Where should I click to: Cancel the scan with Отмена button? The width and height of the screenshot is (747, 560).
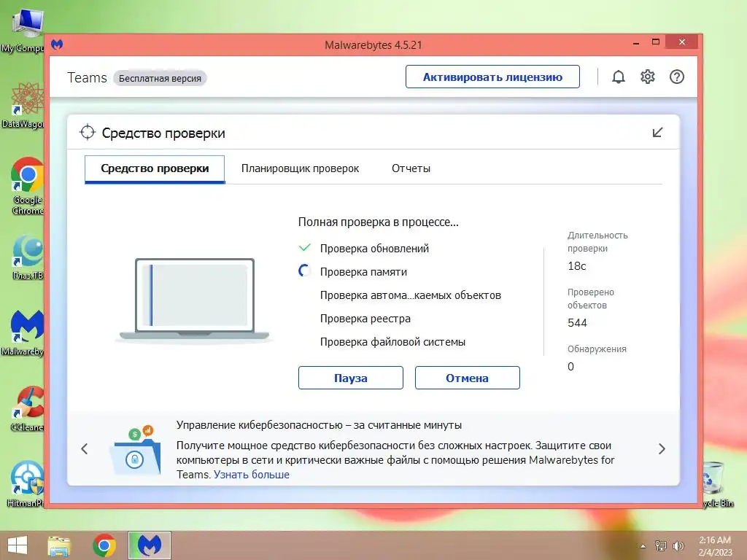(x=468, y=378)
